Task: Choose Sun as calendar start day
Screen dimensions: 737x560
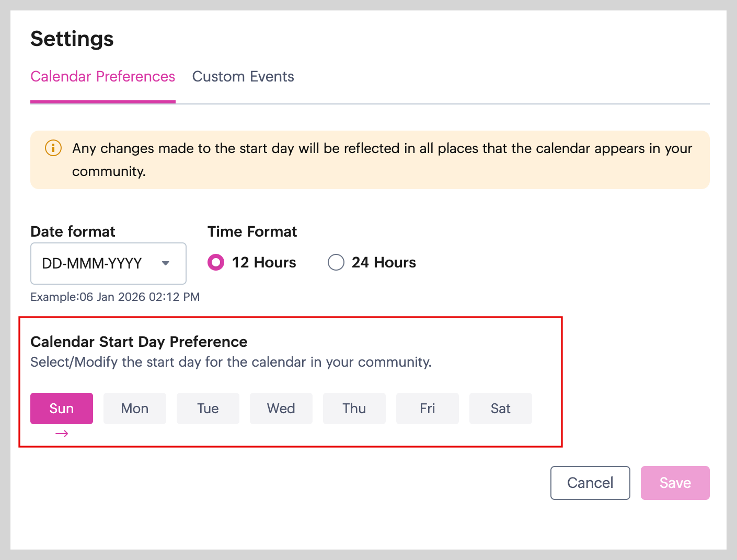Action: pos(62,409)
